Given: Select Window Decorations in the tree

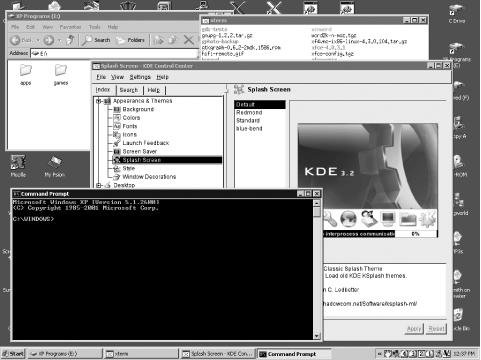Looking at the screenshot, I should pyautogui.click(x=149, y=177).
